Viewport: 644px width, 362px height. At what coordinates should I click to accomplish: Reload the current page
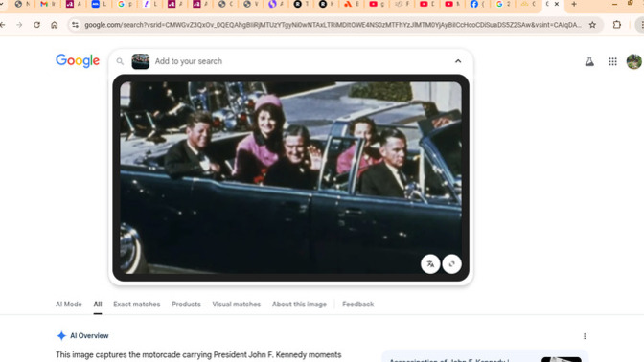click(x=37, y=25)
